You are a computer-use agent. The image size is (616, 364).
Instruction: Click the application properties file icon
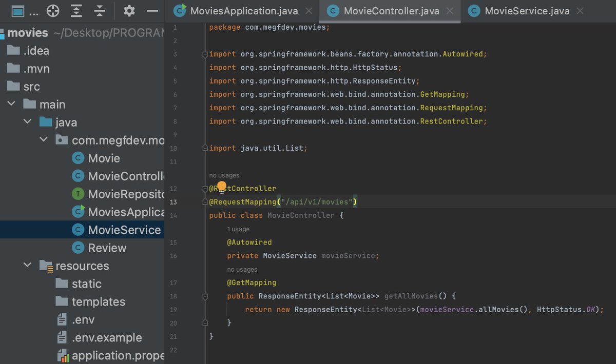coord(63,355)
